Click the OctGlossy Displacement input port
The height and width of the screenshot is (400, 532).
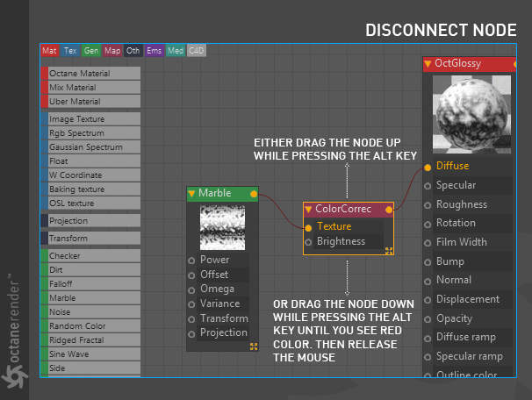point(428,300)
